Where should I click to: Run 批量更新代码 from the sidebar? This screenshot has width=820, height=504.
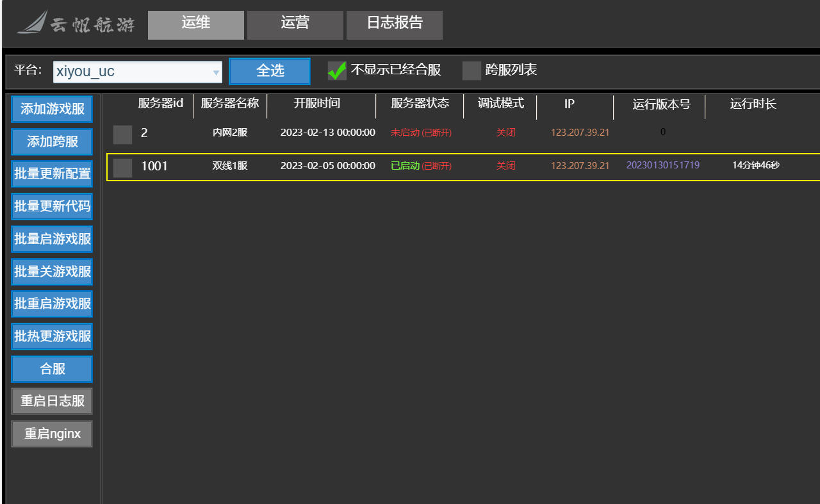point(52,207)
